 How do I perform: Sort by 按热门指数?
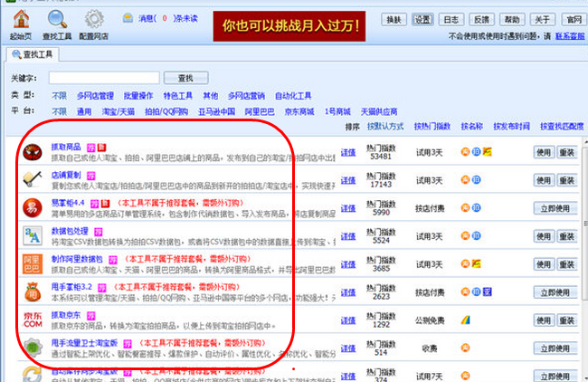[x=432, y=127]
